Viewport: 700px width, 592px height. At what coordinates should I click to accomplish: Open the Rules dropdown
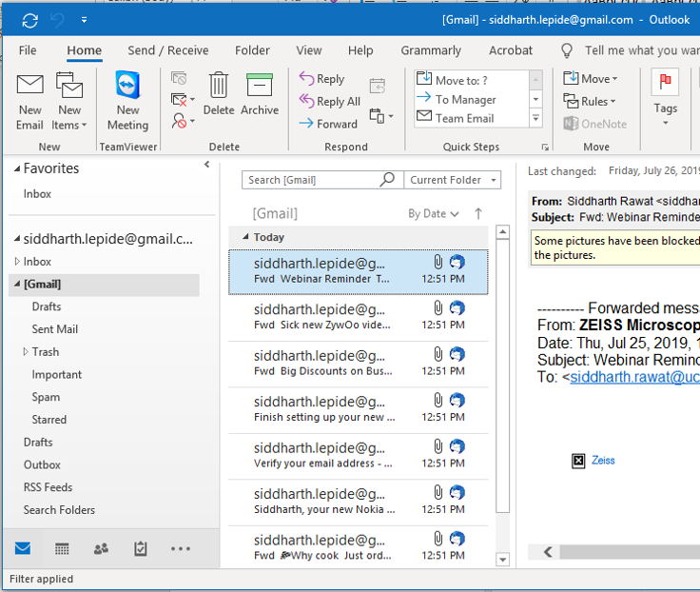pyautogui.click(x=590, y=102)
